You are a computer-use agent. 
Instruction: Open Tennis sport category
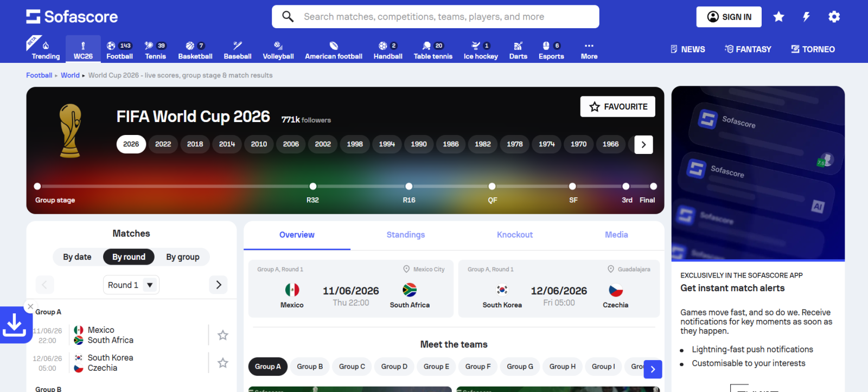156,49
